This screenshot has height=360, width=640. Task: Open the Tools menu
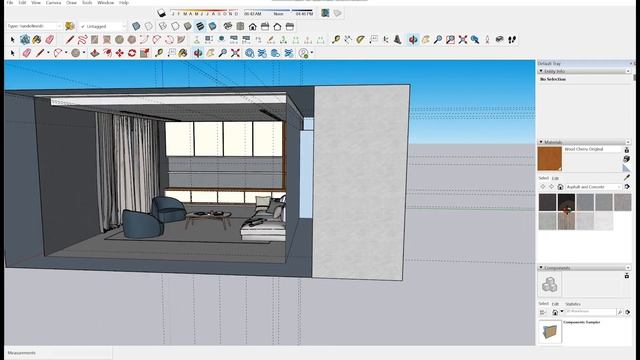click(87, 2)
